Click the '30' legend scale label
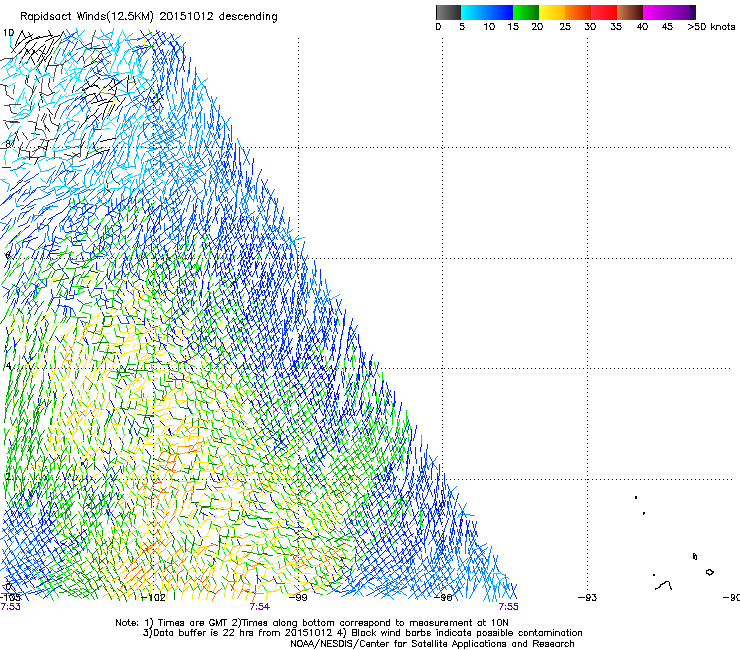 (x=590, y=27)
